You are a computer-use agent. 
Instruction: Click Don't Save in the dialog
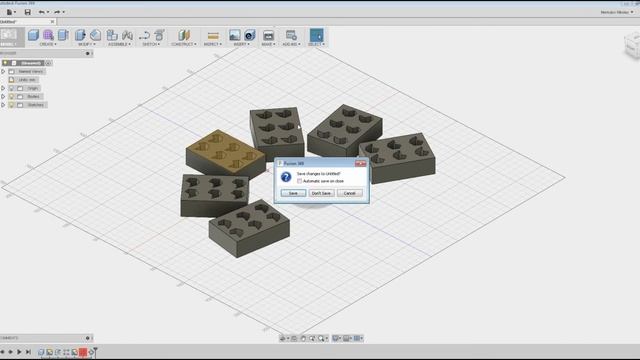click(x=321, y=193)
